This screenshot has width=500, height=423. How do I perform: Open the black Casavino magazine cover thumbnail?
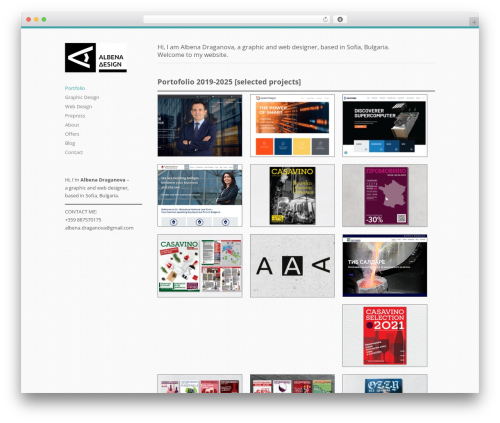pyautogui.click(x=292, y=195)
